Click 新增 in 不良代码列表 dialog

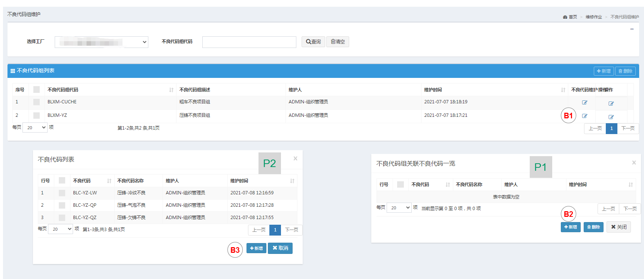[256, 248]
